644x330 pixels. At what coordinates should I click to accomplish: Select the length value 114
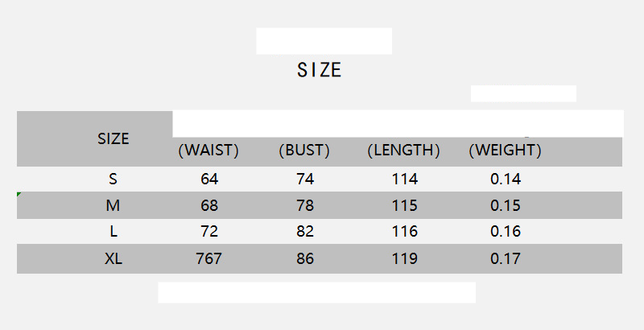(404, 179)
